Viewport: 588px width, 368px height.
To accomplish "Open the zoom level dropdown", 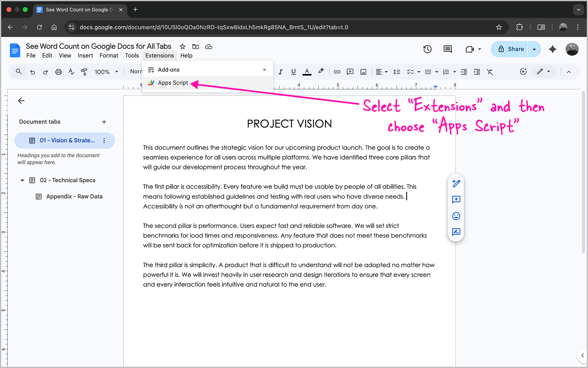I will click(106, 71).
